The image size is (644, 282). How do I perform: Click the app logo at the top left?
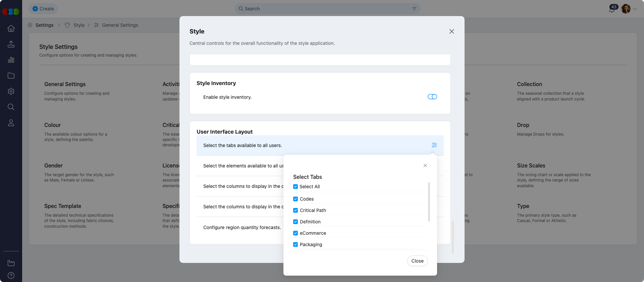[11, 12]
